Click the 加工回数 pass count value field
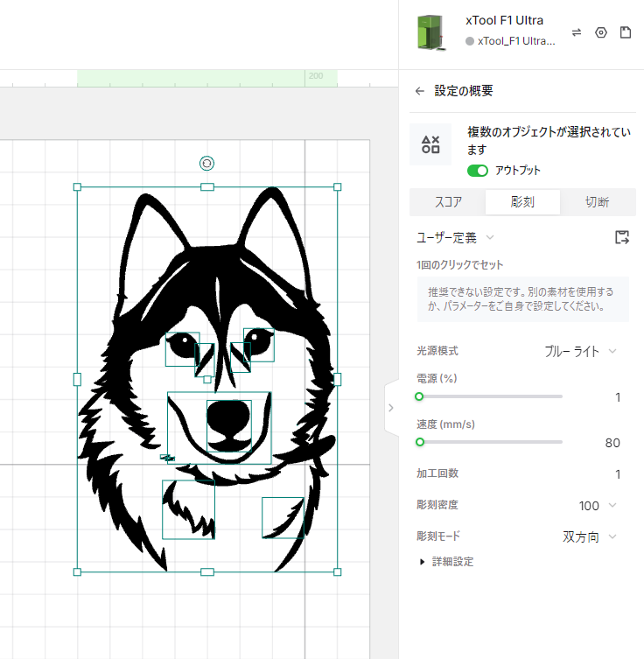Viewport: 644px width, 659px height. point(617,474)
